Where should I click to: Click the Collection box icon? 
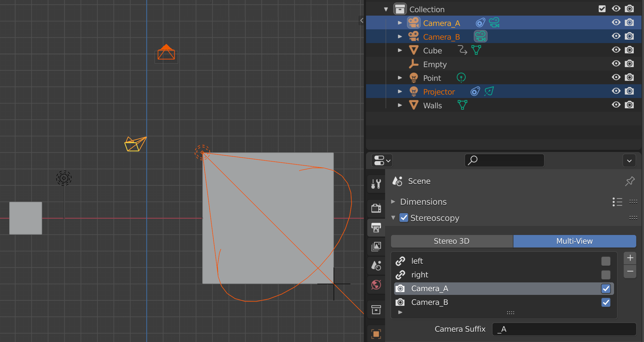400,9
